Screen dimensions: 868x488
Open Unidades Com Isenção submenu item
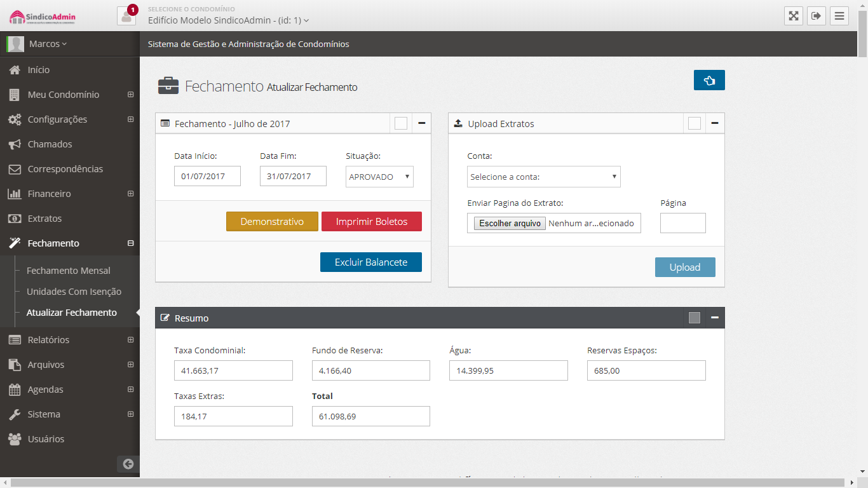tap(74, 292)
